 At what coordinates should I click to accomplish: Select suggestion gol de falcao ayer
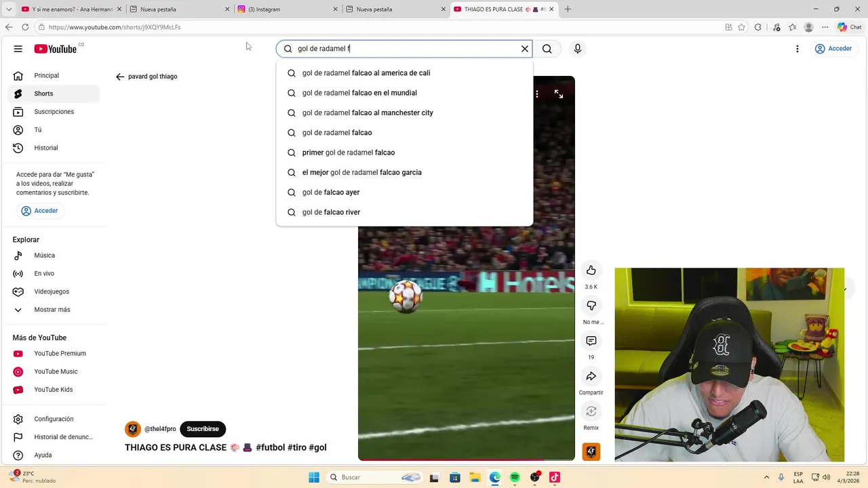pos(405,192)
